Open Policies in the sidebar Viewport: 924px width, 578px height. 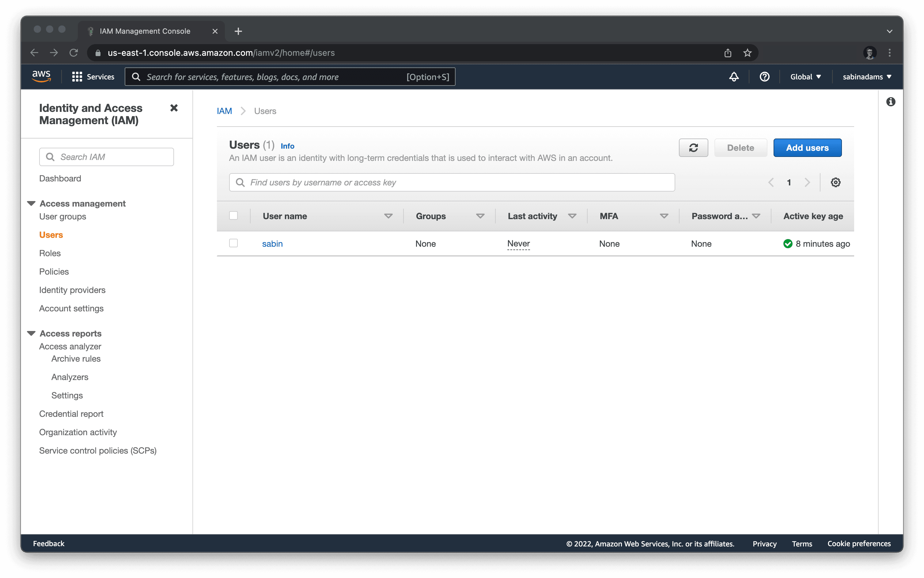[x=54, y=272]
